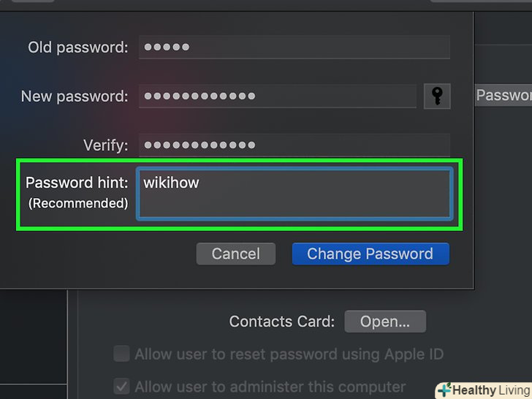
Task: Click the Contacts Card label
Action: point(282,322)
